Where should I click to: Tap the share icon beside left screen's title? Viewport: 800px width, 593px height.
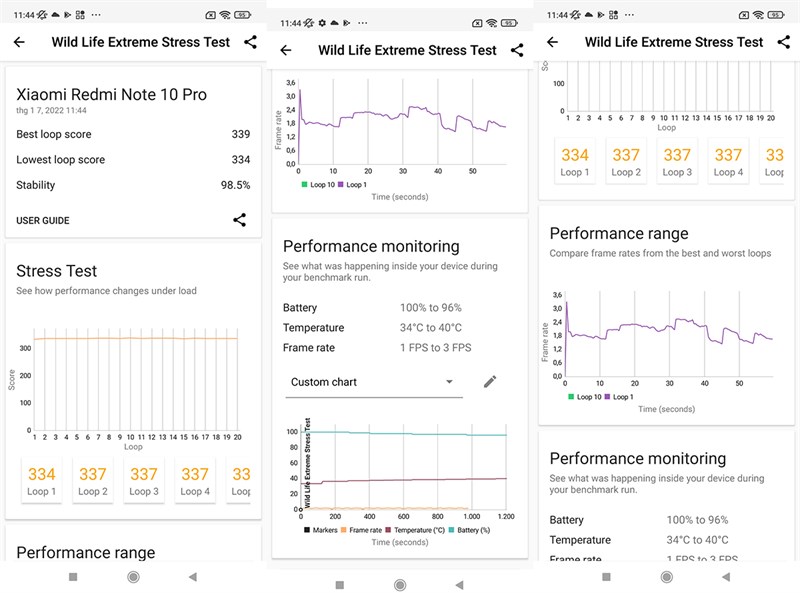[x=252, y=41]
